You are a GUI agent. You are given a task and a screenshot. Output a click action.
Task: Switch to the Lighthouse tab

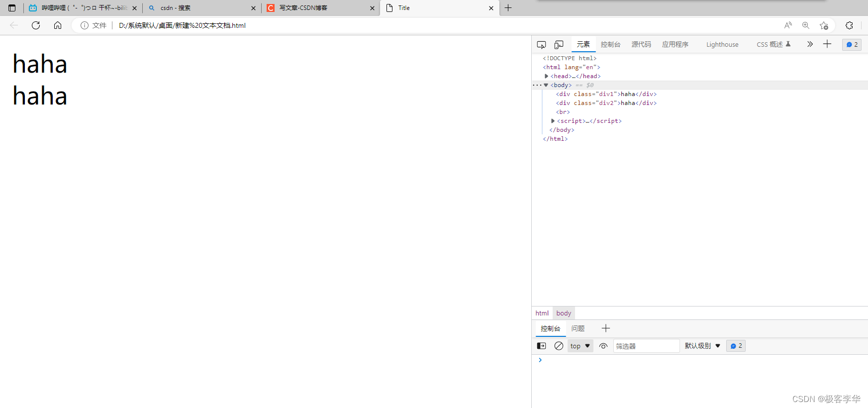pos(722,45)
